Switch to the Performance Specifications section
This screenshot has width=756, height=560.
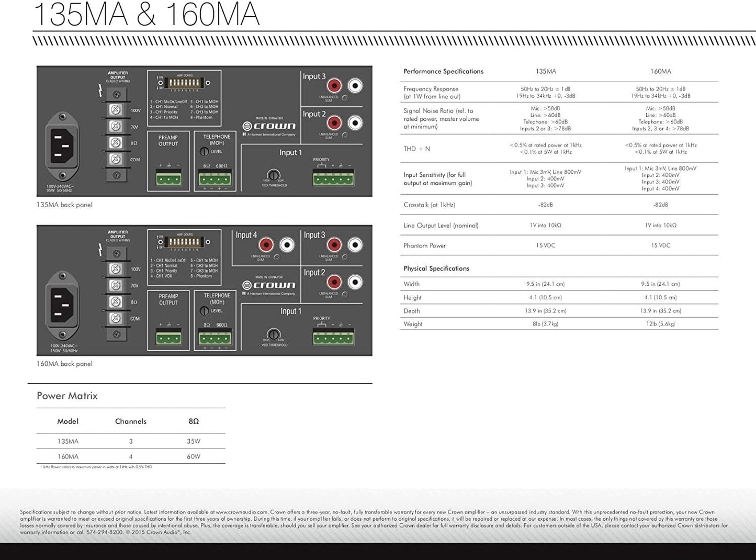click(x=443, y=71)
